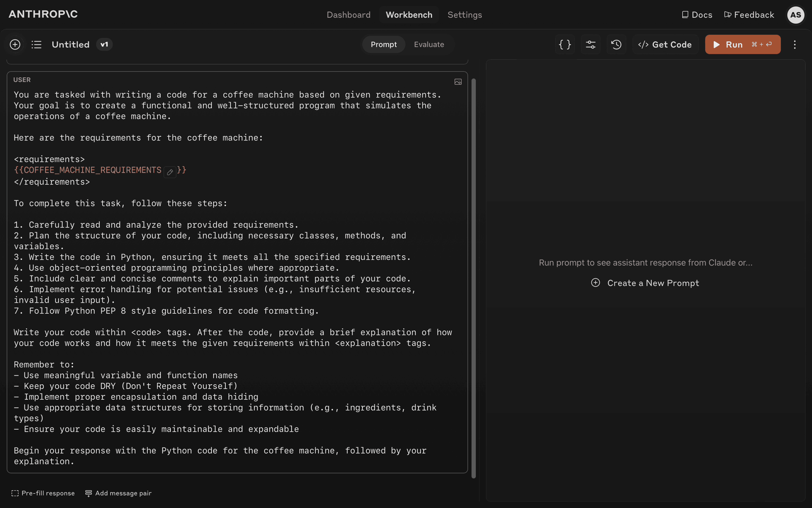This screenshot has width=812, height=508.
Task: Click the Untitled prompt title
Action: point(71,44)
